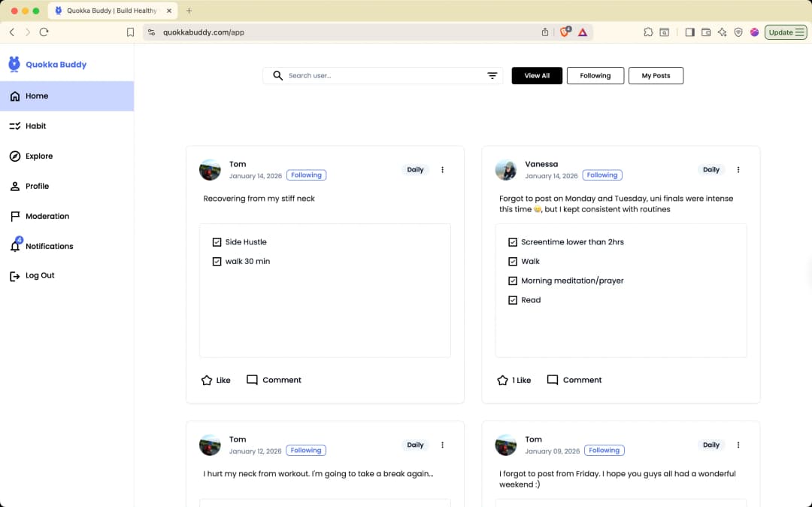Bookmark this page in the browser toolbar
This screenshot has width=812, height=507.
(x=130, y=32)
